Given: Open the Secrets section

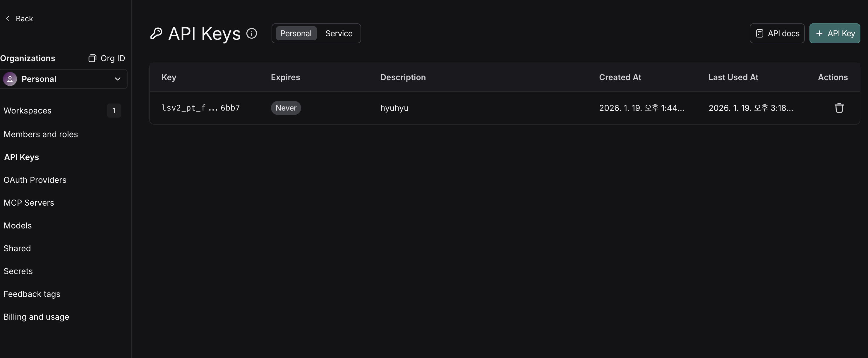Looking at the screenshot, I should 18,271.
